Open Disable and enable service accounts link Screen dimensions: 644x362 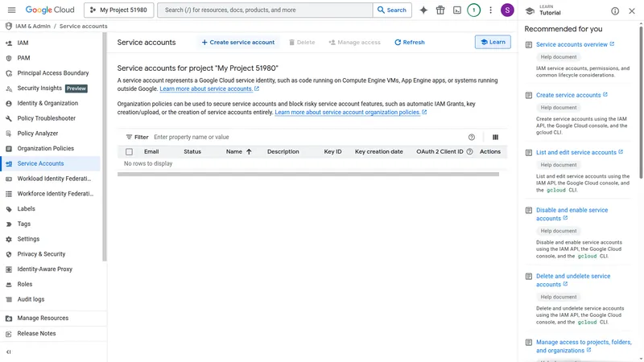[572, 214]
